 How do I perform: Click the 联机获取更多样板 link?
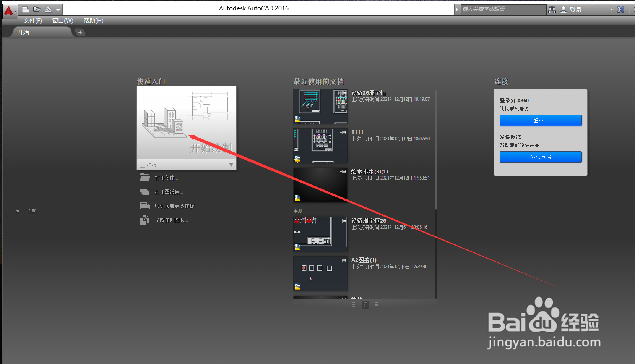point(174,206)
